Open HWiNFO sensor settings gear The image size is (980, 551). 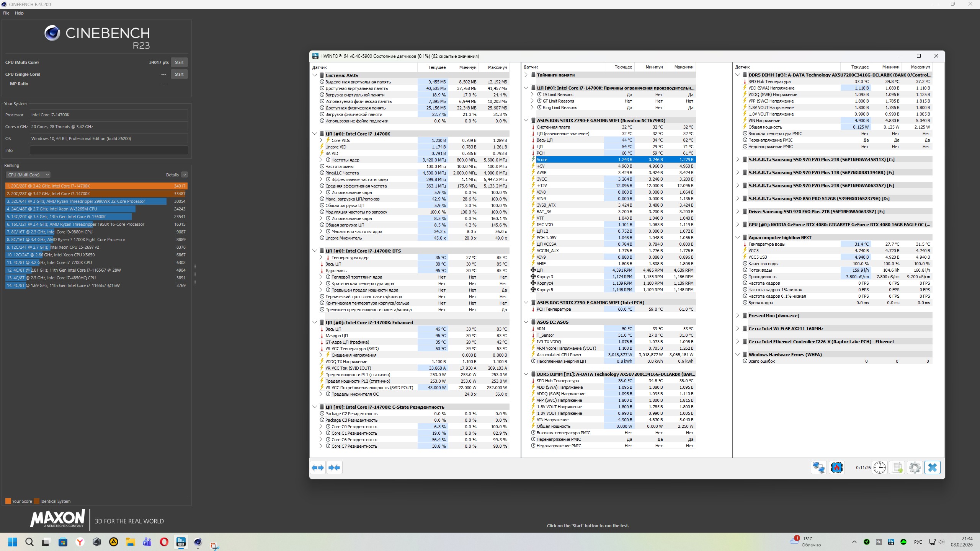(915, 468)
